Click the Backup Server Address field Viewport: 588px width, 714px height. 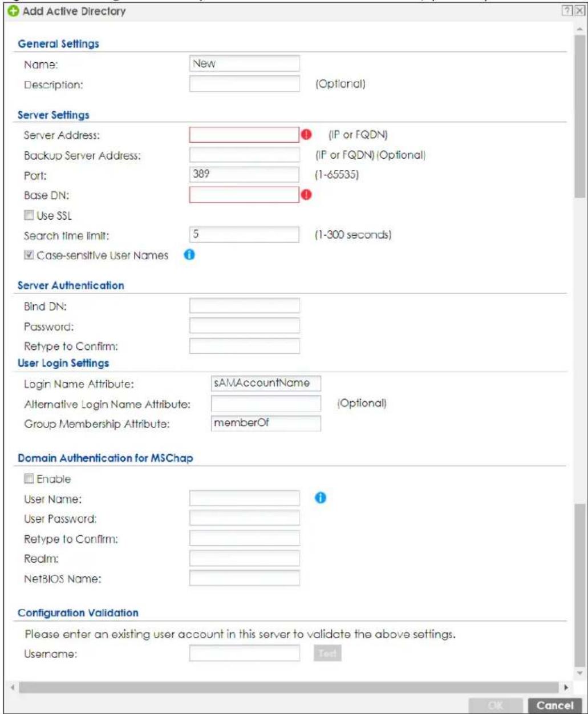244,155
